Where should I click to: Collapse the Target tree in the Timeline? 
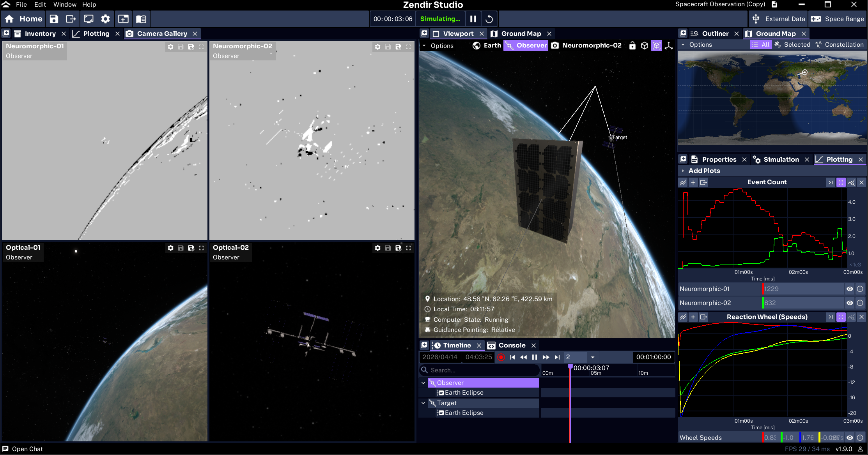423,403
